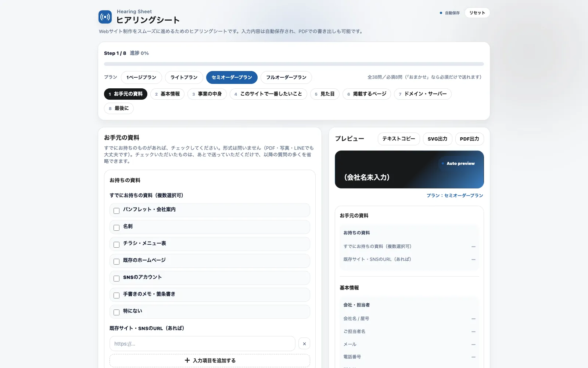This screenshot has width=588, height=368.
Task: Click 入力項目を追加する to add a URL field
Action: 210,361
